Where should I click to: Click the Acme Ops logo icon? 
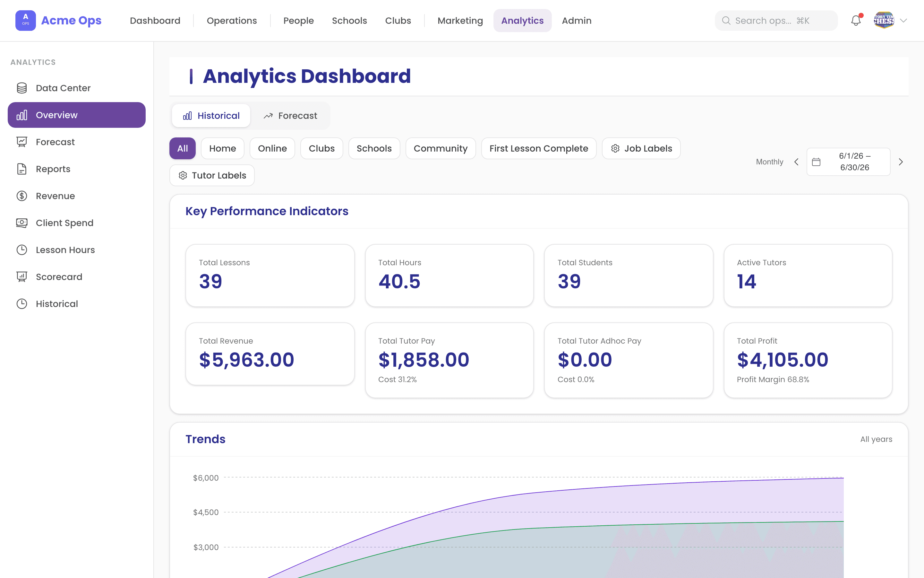(x=26, y=20)
